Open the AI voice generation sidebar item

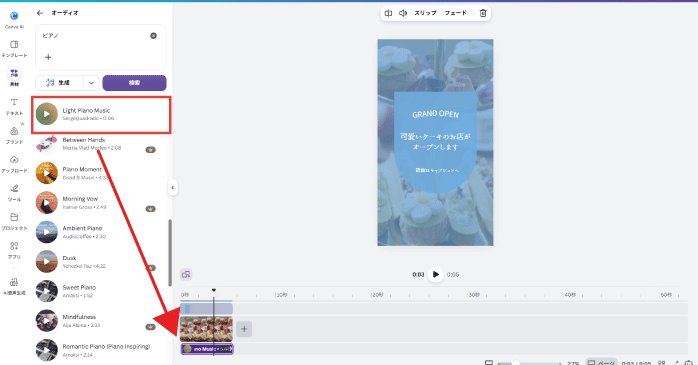pyautogui.click(x=14, y=286)
